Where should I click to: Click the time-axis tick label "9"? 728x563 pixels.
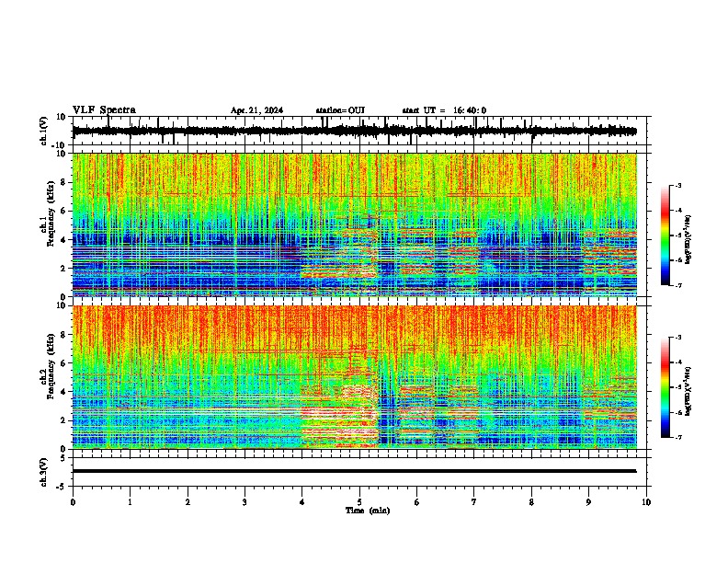pos(588,502)
